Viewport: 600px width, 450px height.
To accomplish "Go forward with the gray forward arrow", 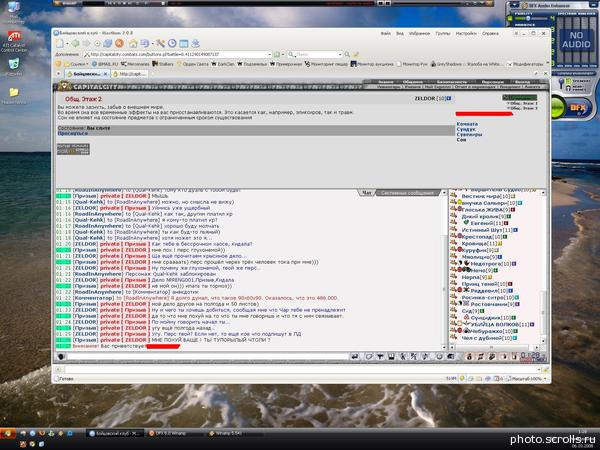I will [x=86, y=43].
